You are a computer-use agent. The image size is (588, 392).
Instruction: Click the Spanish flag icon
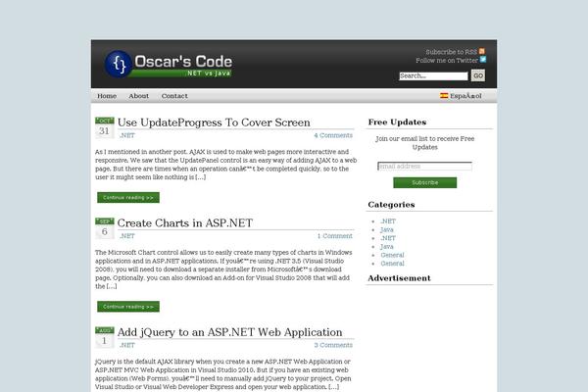[x=444, y=96]
